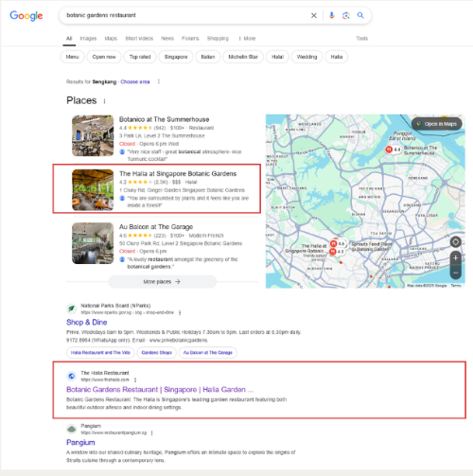Switch to the Images tab
The height and width of the screenshot is (476, 473).
[x=88, y=39]
